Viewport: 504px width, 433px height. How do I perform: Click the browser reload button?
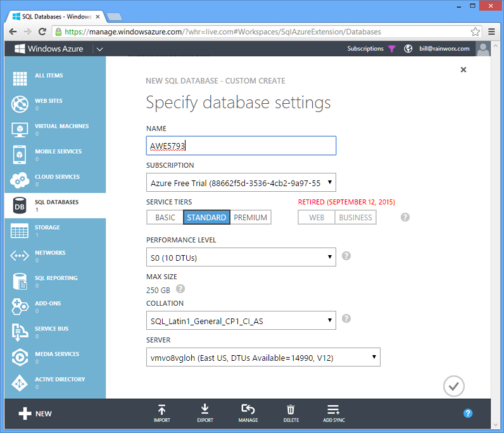(42, 32)
